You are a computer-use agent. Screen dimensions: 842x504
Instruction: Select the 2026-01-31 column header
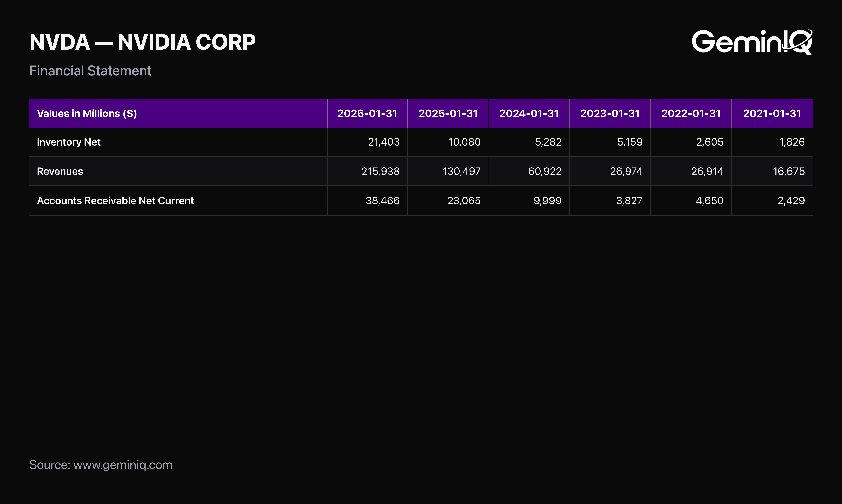[x=367, y=113]
